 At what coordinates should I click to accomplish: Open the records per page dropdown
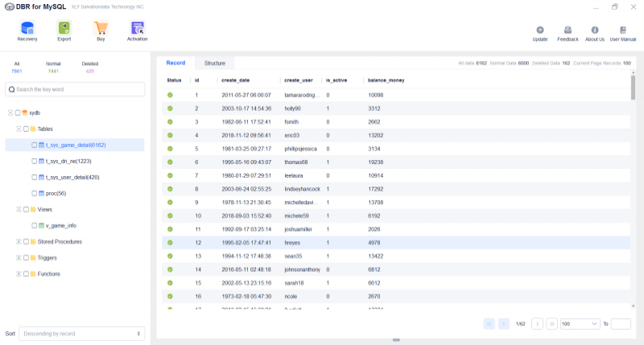[x=579, y=323]
